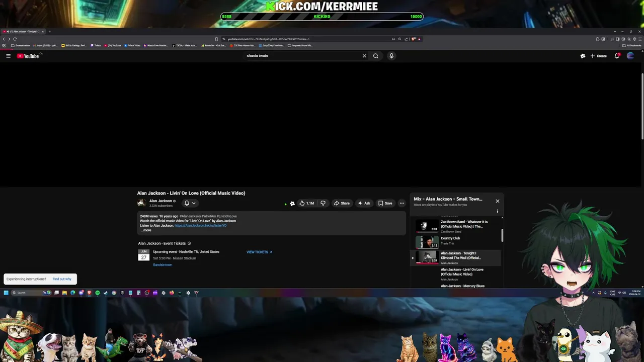Open the three-dot more actions menu under video
Viewport: 644px width, 362px height.
[x=401, y=203]
